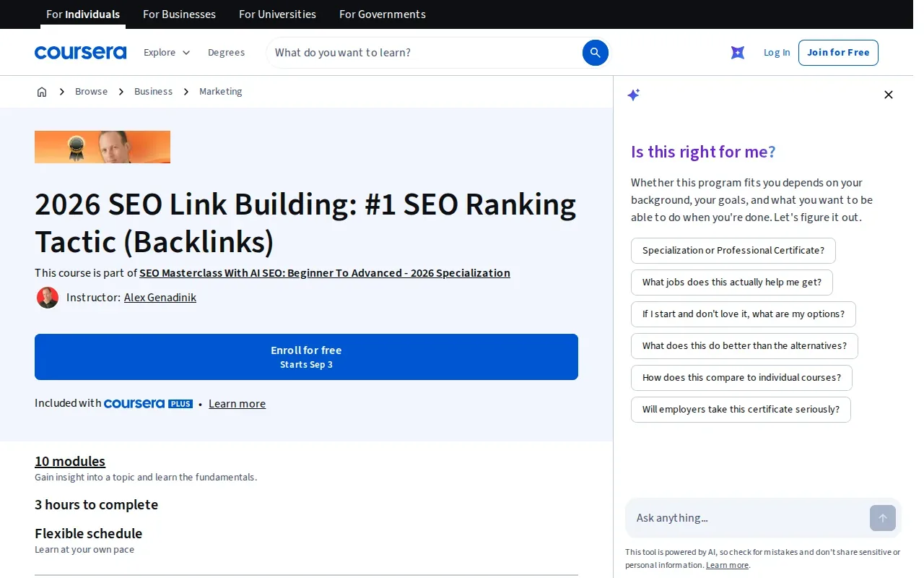Screen dimensions: 924x578
Task: Click the Coursera logo
Action: coord(80,53)
